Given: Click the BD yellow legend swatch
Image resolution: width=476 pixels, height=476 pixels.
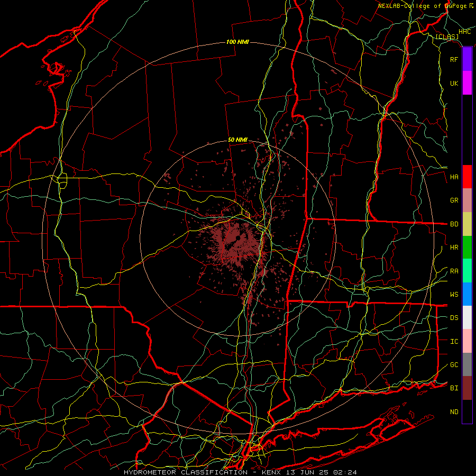Looking at the screenshot, I should (467, 224).
